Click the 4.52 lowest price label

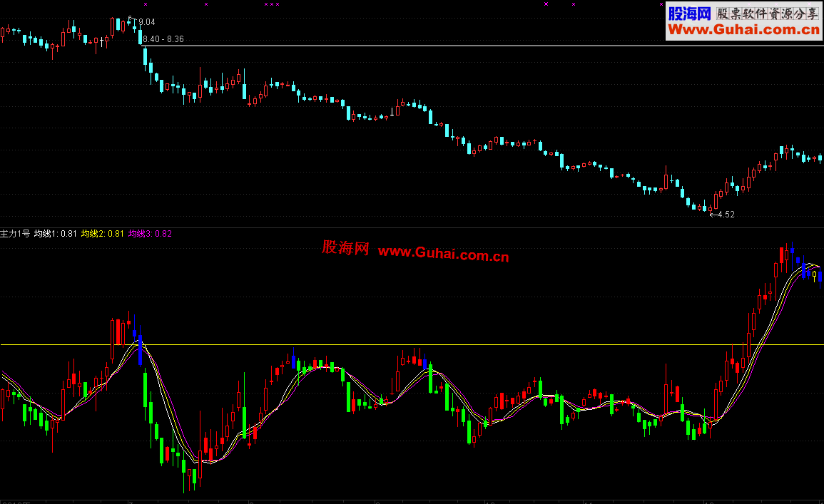pos(726,214)
